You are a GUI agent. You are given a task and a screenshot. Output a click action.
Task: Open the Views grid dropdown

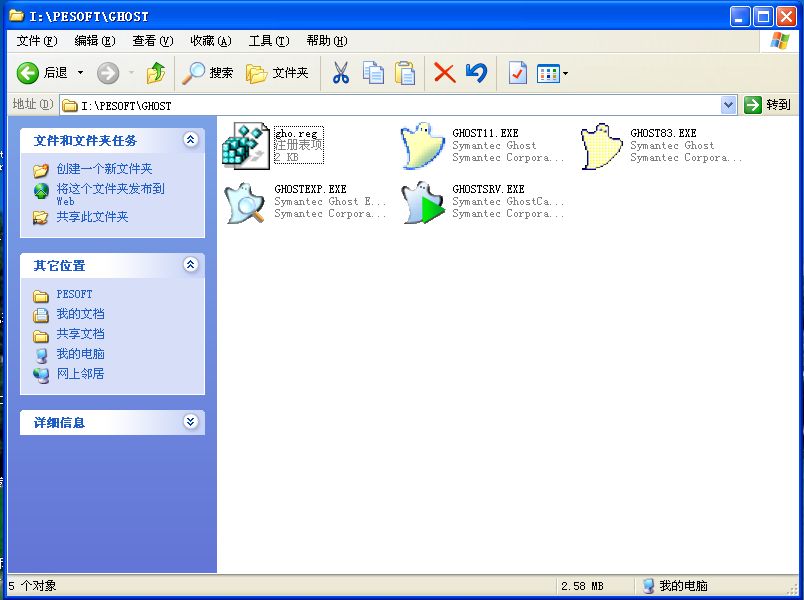click(552, 73)
